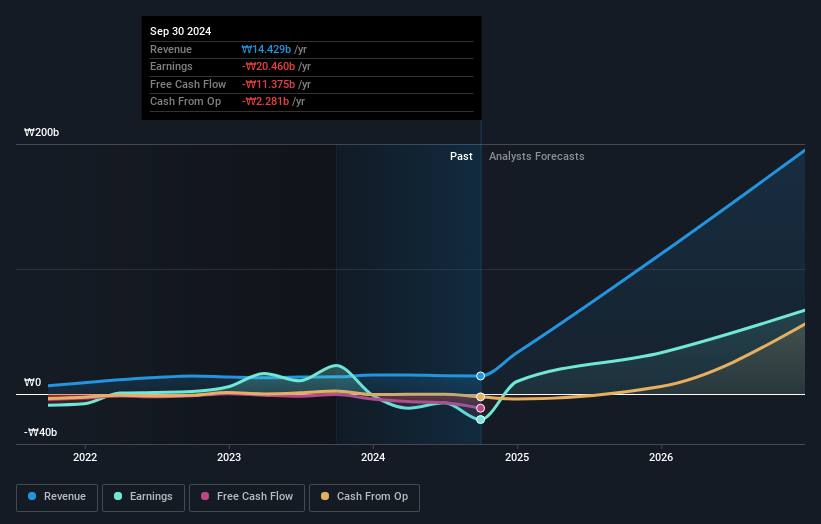Click the Past region label
This screenshot has height=524, width=821.
pyautogui.click(x=461, y=156)
